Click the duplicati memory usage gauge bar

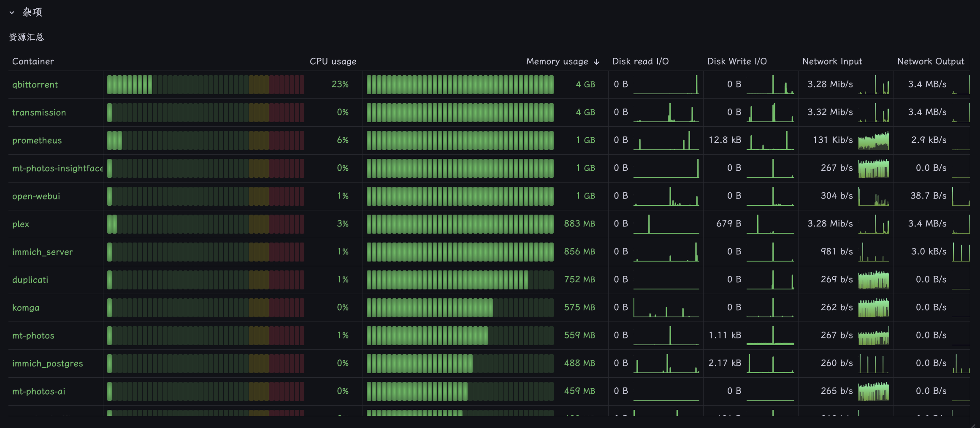(x=460, y=280)
